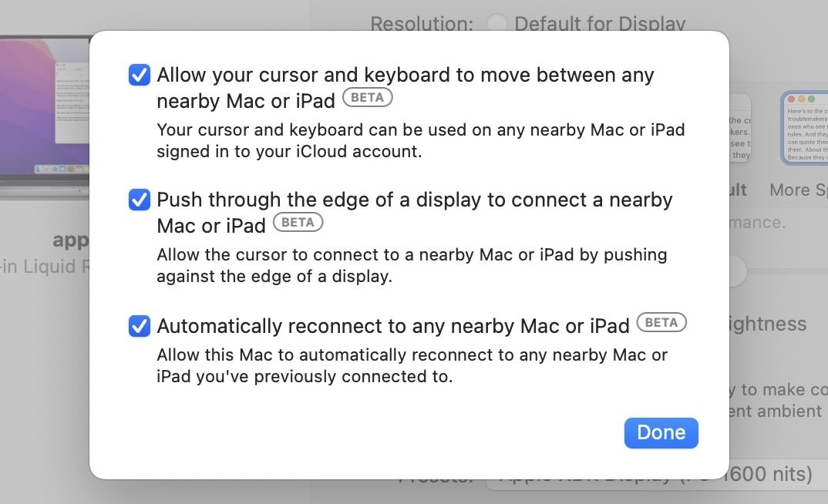This screenshot has width=828, height=504.
Task: Click the 'More Space' label under the thumbnail
Action: tap(798, 190)
